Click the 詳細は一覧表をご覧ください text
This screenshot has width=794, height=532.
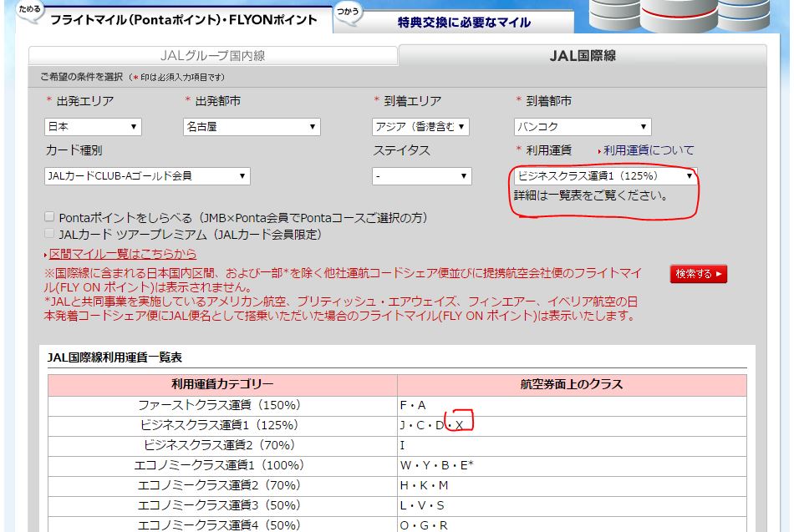(x=591, y=195)
